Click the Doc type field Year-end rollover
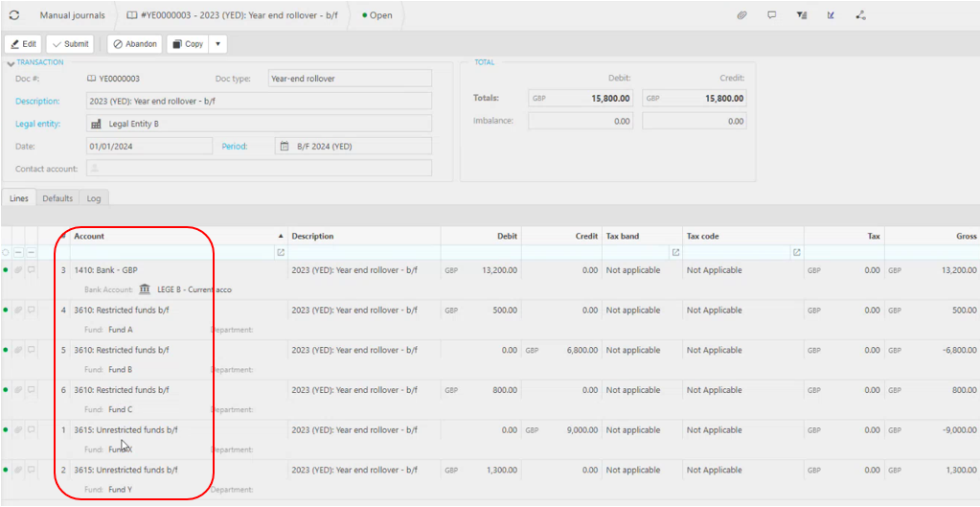The width and height of the screenshot is (980, 507). 350,79
